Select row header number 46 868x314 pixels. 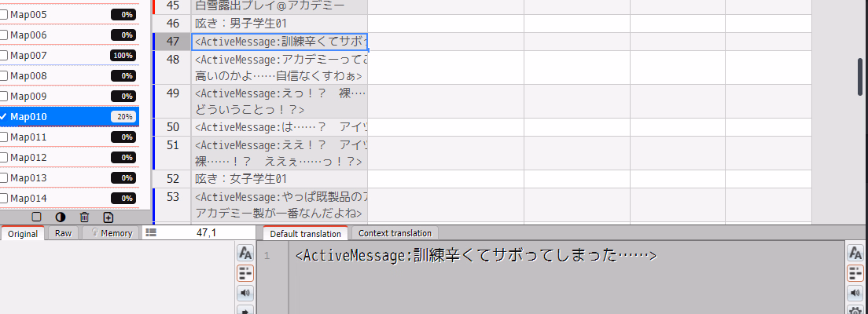tap(172, 24)
